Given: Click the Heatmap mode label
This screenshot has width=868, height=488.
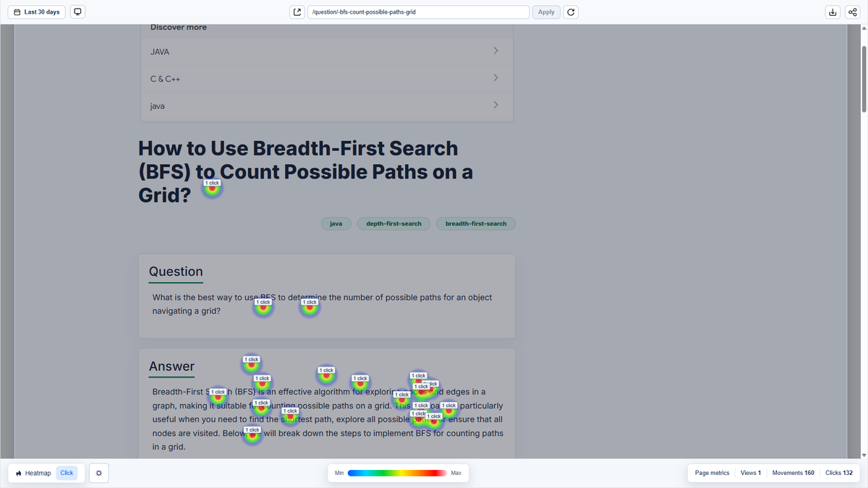Looking at the screenshot, I should click(38, 473).
